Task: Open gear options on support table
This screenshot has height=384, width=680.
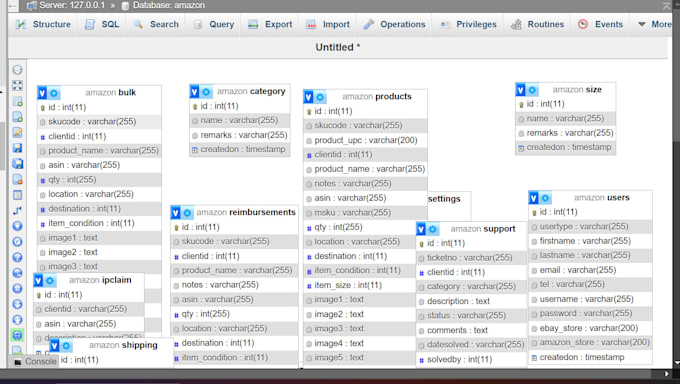Action: point(432,229)
